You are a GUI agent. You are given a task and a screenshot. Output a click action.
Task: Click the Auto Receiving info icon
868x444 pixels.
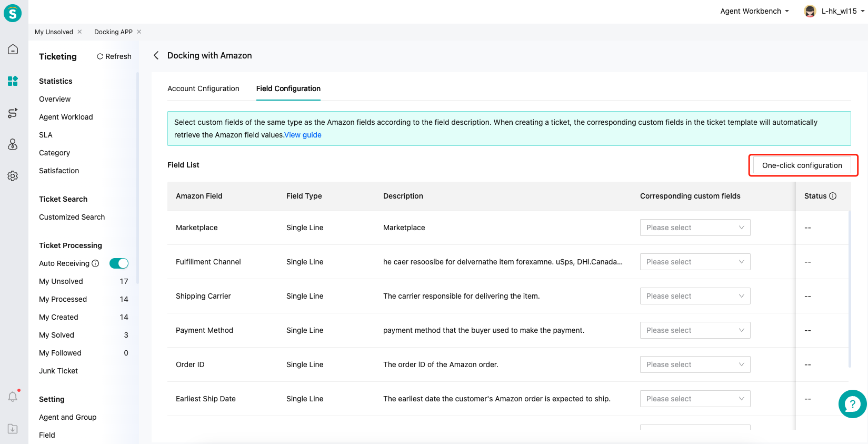pos(95,263)
